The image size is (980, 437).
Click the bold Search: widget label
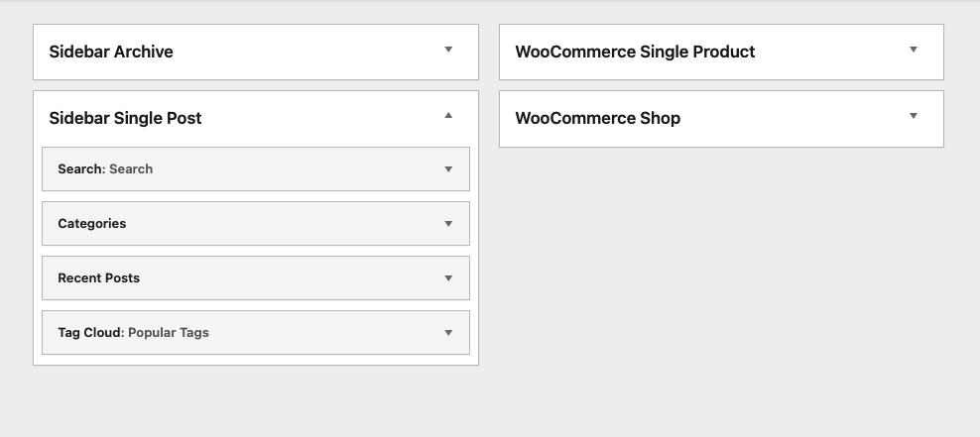click(x=80, y=169)
